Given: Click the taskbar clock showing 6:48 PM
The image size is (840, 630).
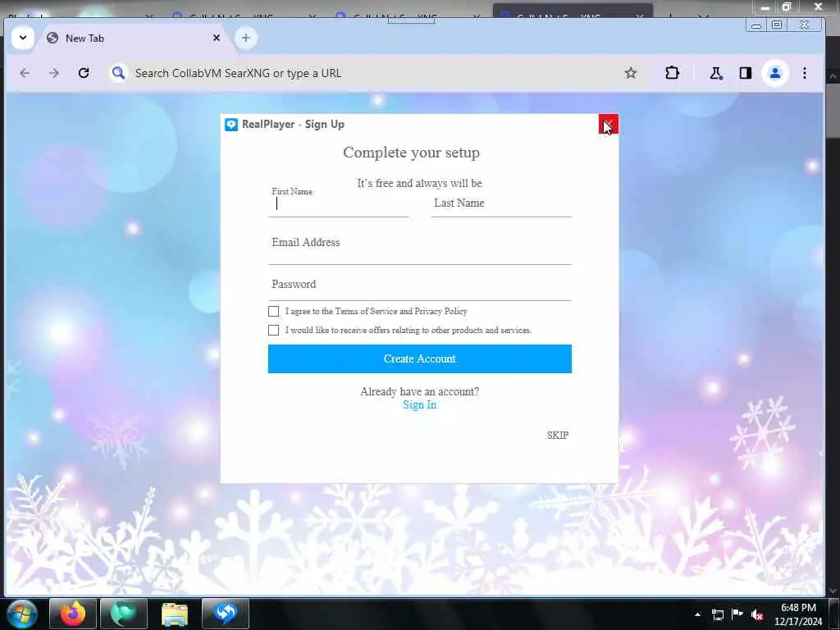Looking at the screenshot, I should 798,614.
